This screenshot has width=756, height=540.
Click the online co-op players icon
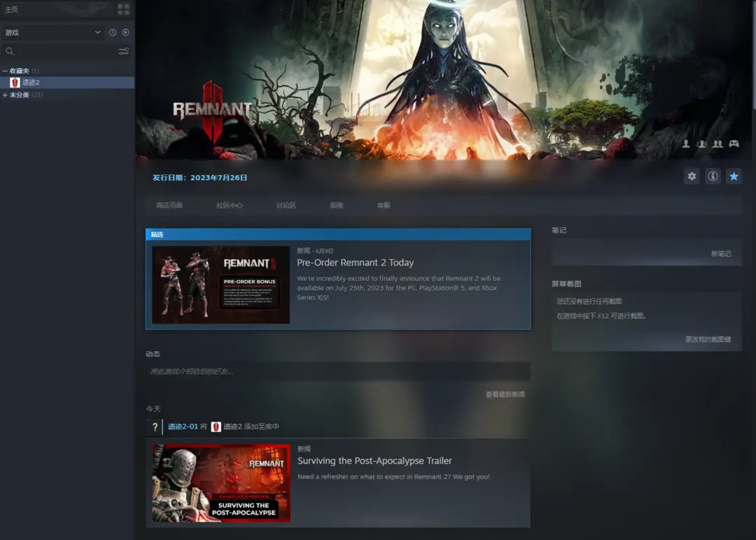(701, 144)
